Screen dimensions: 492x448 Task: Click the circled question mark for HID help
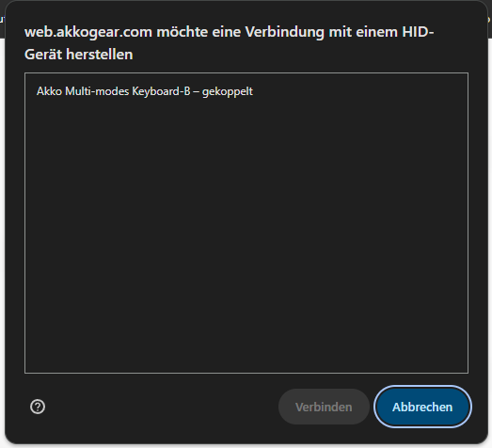(x=38, y=407)
